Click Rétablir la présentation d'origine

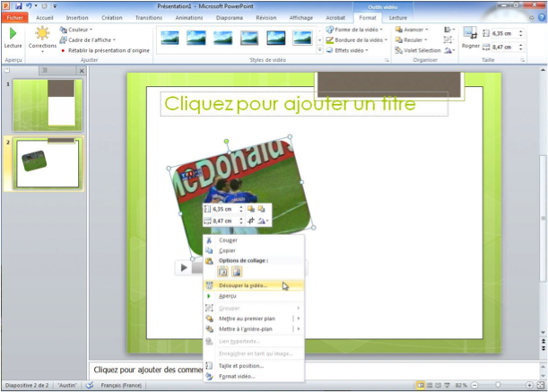pyautogui.click(x=105, y=50)
